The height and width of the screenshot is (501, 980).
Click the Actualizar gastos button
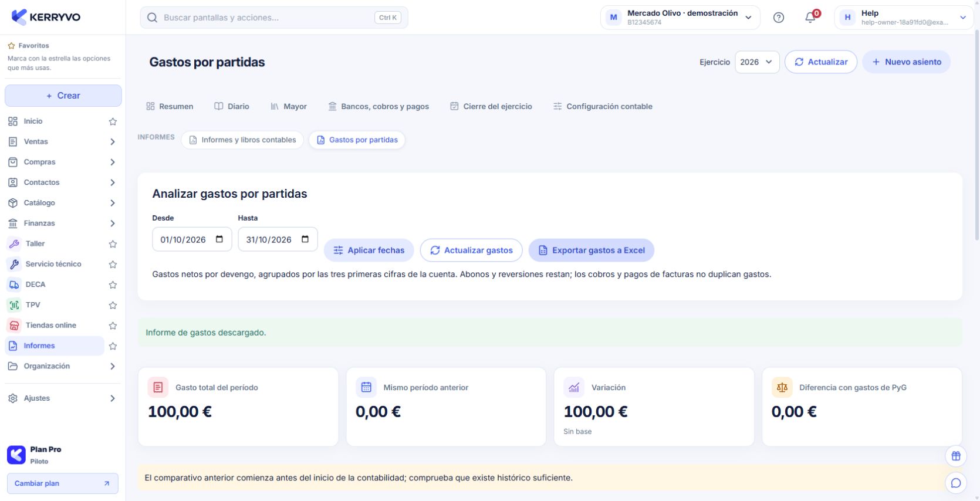click(x=471, y=250)
